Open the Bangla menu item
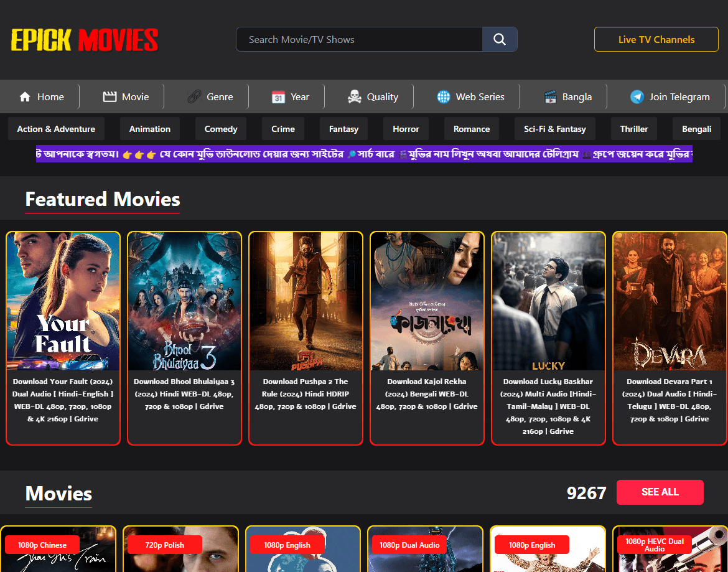This screenshot has height=572, width=728. click(x=568, y=96)
